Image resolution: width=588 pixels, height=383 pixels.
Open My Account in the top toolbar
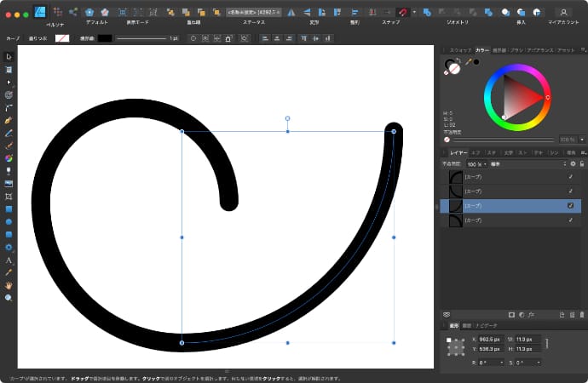pos(563,12)
